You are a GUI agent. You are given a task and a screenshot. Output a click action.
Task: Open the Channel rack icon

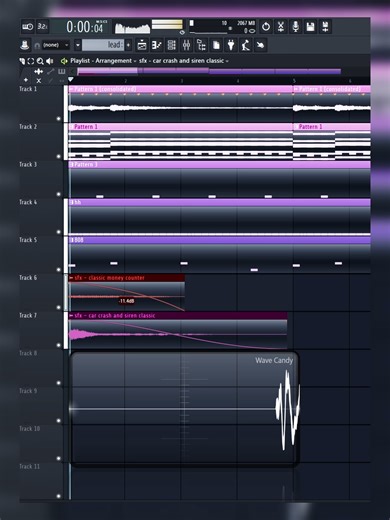coord(171,45)
